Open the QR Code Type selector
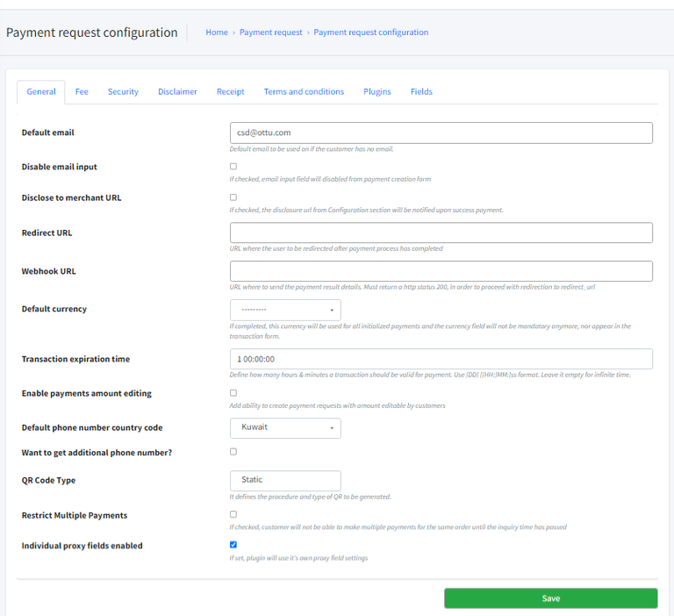Viewport: 674px width, 616px height. [x=285, y=480]
